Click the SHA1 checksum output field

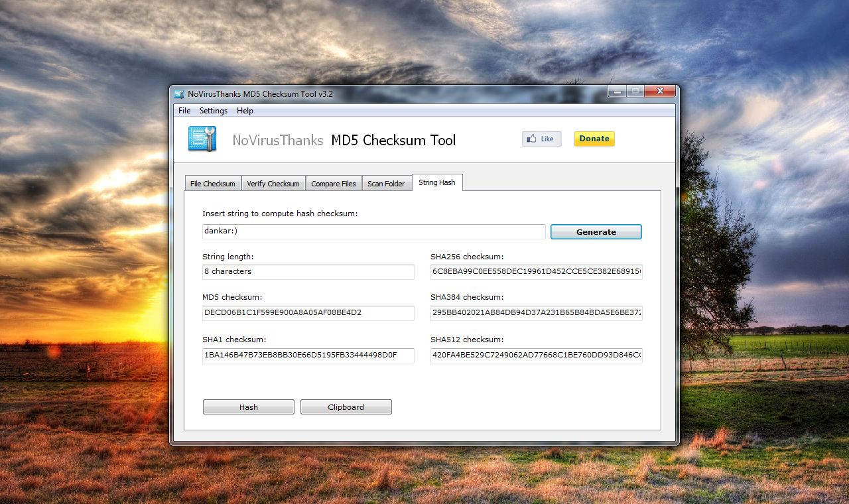308,355
